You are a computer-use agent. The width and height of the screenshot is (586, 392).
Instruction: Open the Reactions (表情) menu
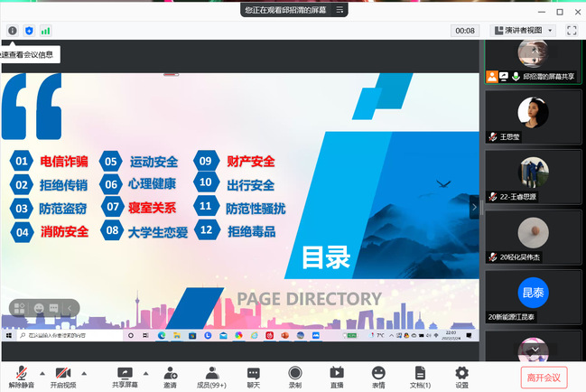378,376
